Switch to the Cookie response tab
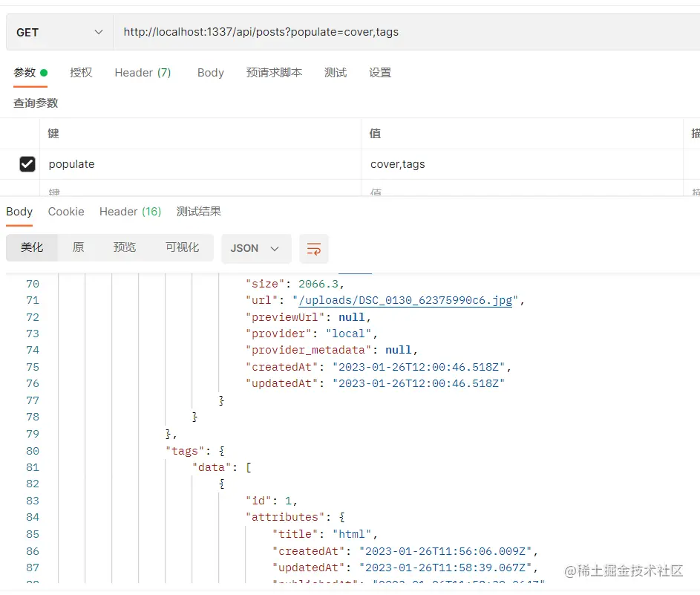The image size is (700, 595). click(x=65, y=211)
